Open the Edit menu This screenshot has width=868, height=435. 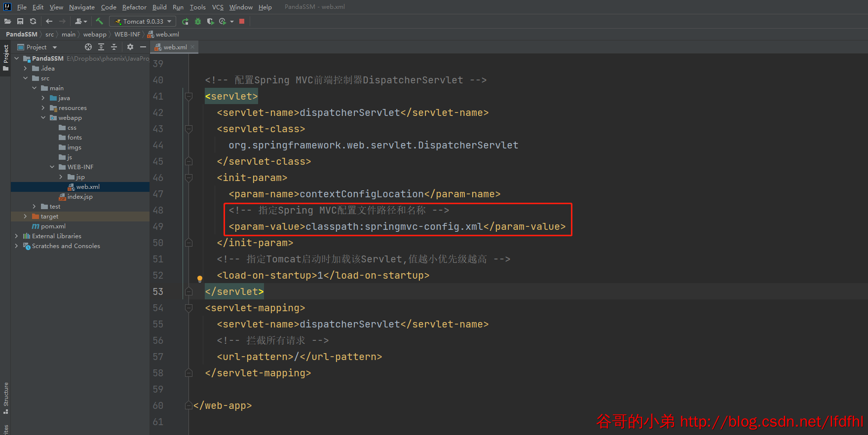coord(38,7)
